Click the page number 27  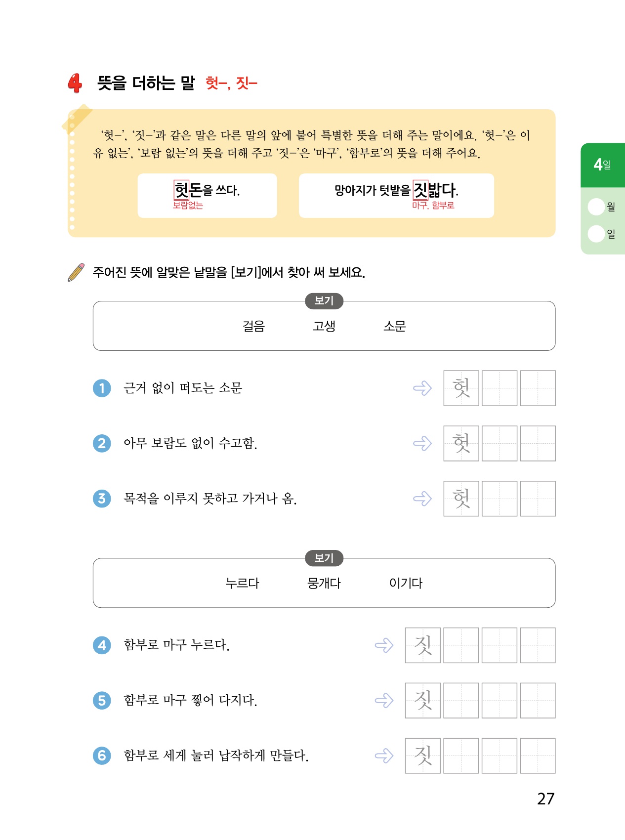pos(545,798)
